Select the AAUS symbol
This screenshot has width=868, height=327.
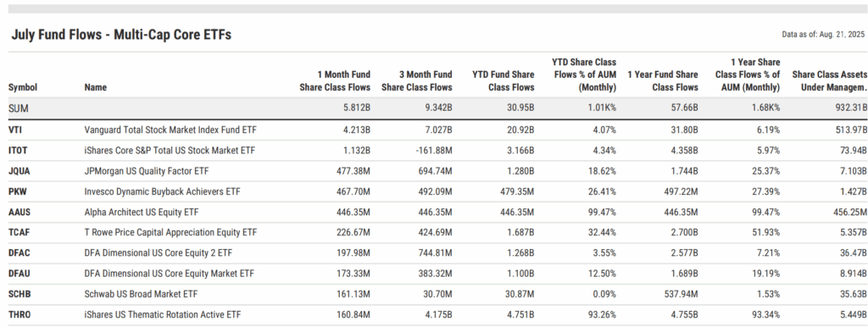click(x=19, y=212)
